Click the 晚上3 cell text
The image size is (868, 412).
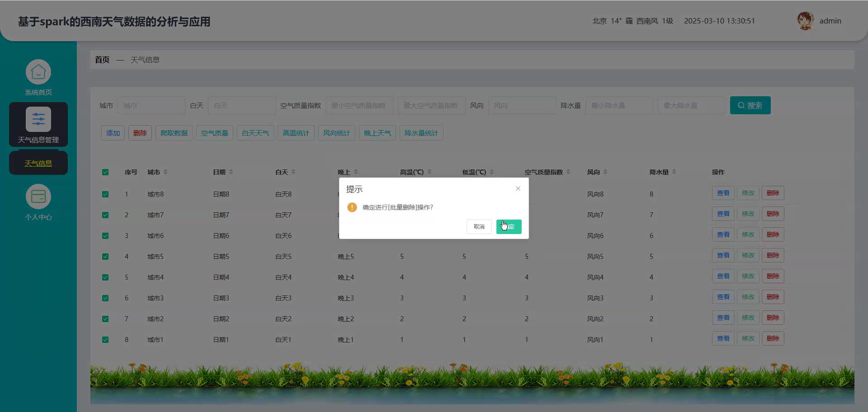(x=346, y=298)
